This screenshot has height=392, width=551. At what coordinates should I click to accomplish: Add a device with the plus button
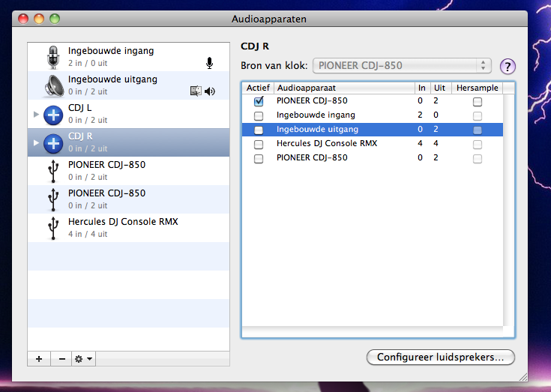point(39,358)
